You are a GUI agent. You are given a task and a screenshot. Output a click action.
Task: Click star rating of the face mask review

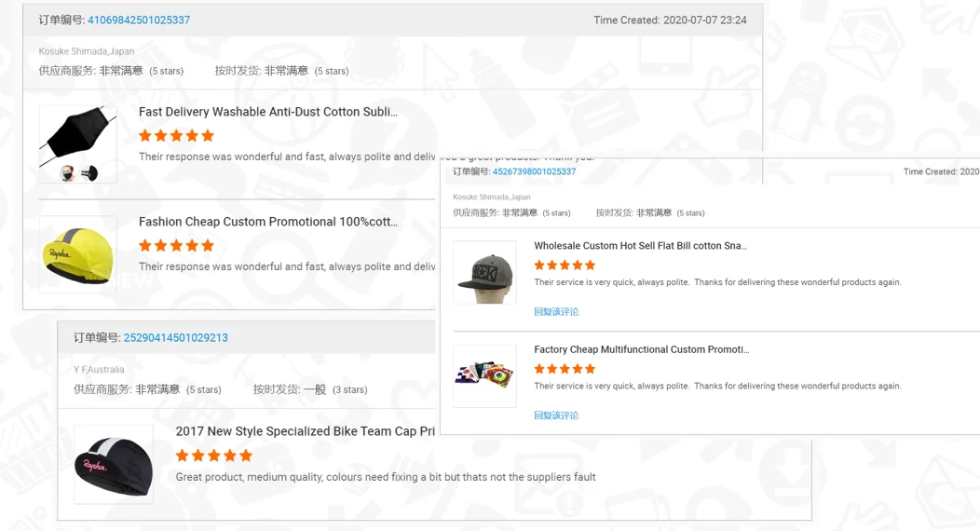pos(176,136)
